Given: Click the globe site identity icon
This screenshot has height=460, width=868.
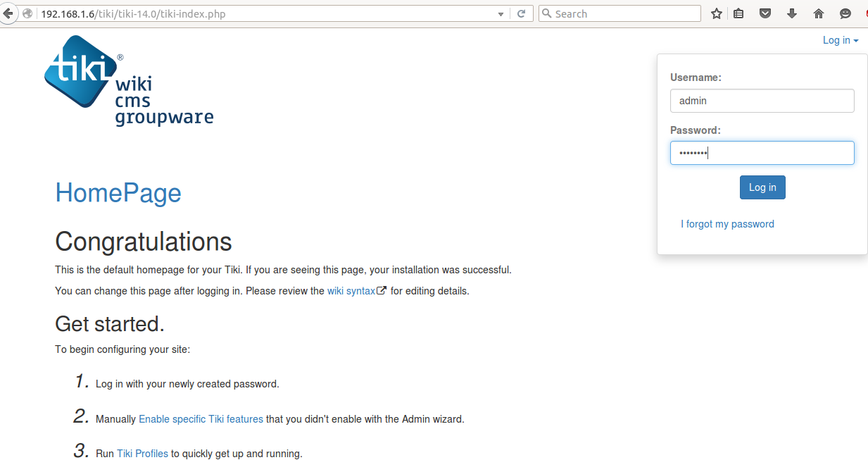Looking at the screenshot, I should (x=28, y=14).
